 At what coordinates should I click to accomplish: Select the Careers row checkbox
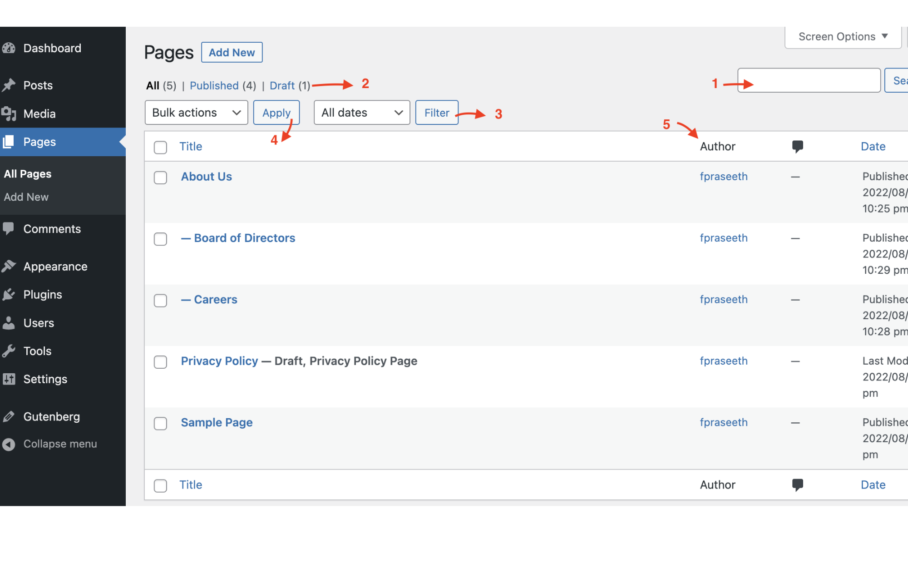pyautogui.click(x=160, y=301)
